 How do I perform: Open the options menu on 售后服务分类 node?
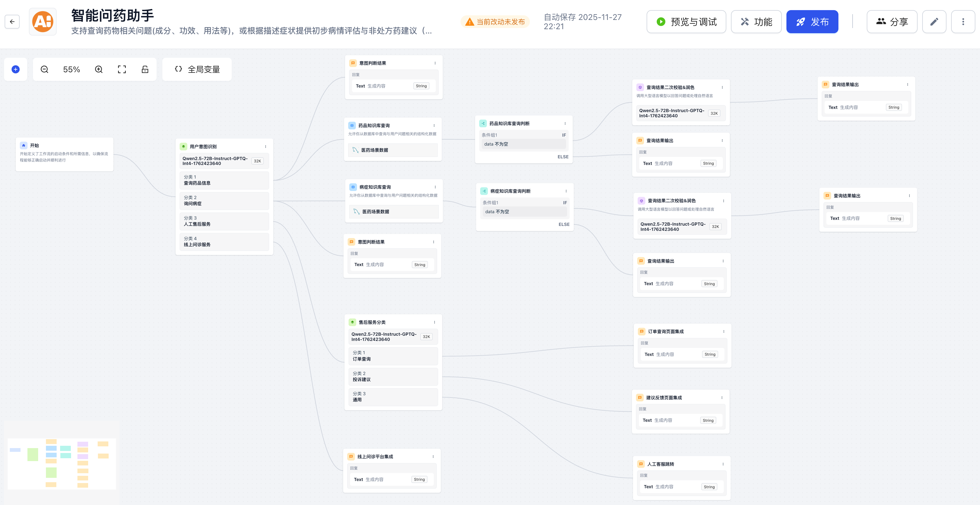tap(434, 322)
